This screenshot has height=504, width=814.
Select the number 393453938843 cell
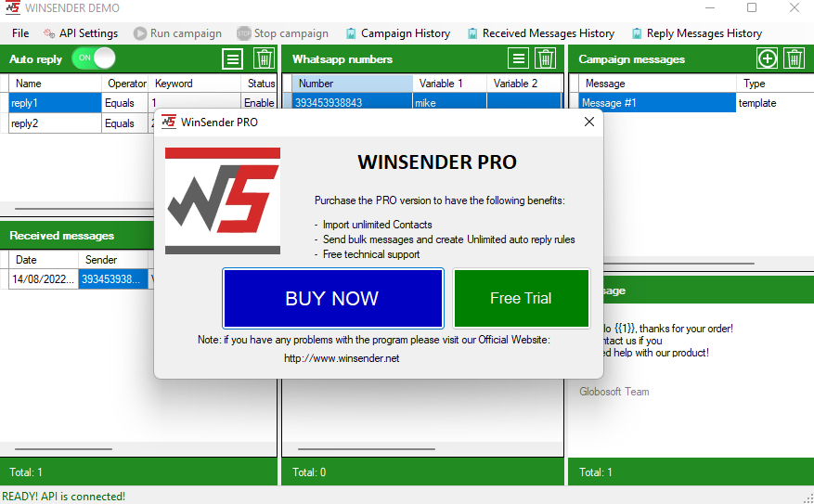pyautogui.click(x=353, y=103)
